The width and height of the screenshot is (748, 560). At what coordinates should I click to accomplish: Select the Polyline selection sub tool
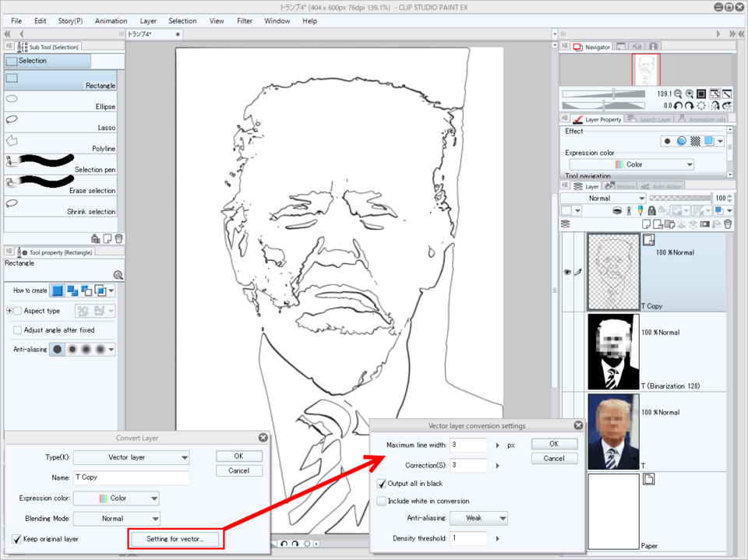[x=61, y=143]
